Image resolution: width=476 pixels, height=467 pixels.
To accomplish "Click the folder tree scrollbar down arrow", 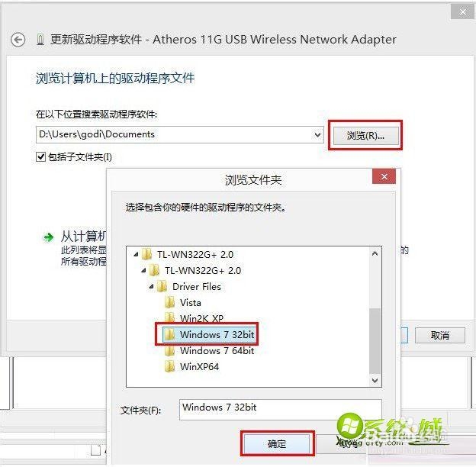I will click(375, 381).
